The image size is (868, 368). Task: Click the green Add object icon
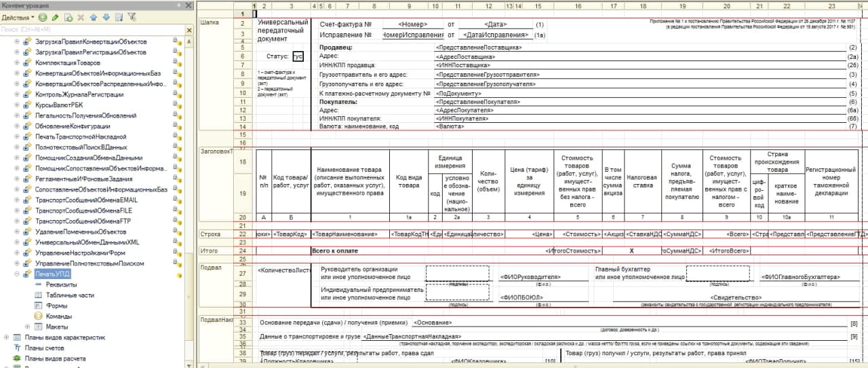[x=43, y=17]
